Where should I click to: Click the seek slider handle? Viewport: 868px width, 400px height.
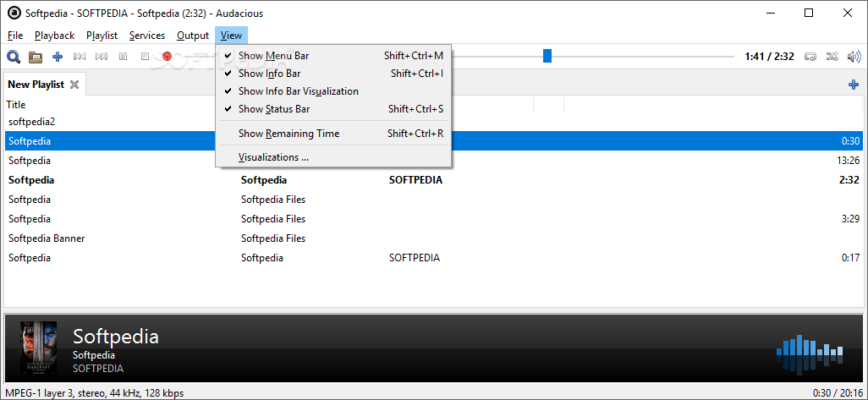click(547, 56)
